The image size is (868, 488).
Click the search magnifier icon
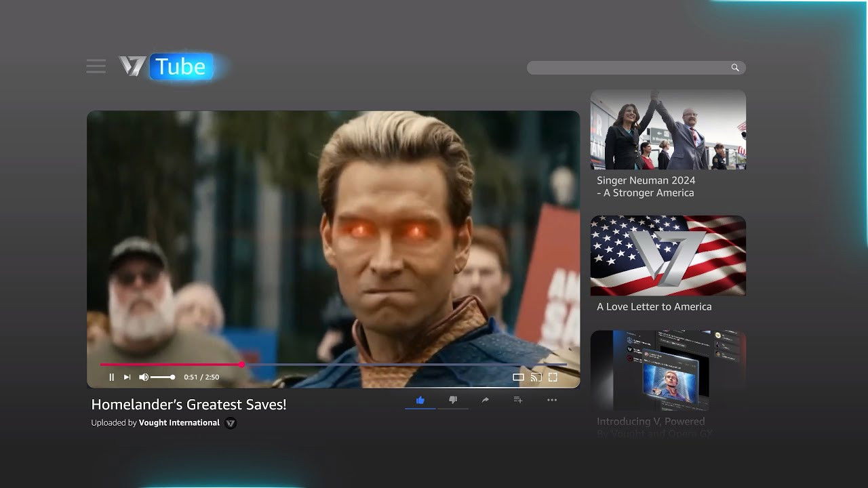click(735, 68)
